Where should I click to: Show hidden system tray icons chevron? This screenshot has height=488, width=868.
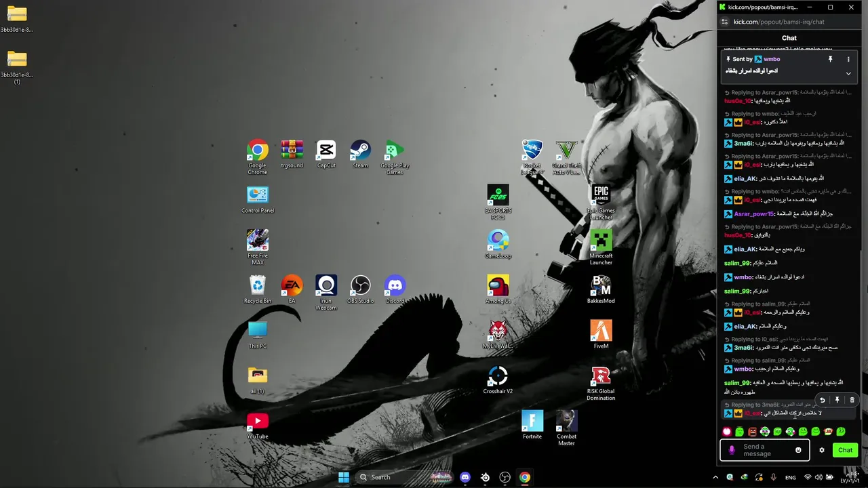click(715, 477)
